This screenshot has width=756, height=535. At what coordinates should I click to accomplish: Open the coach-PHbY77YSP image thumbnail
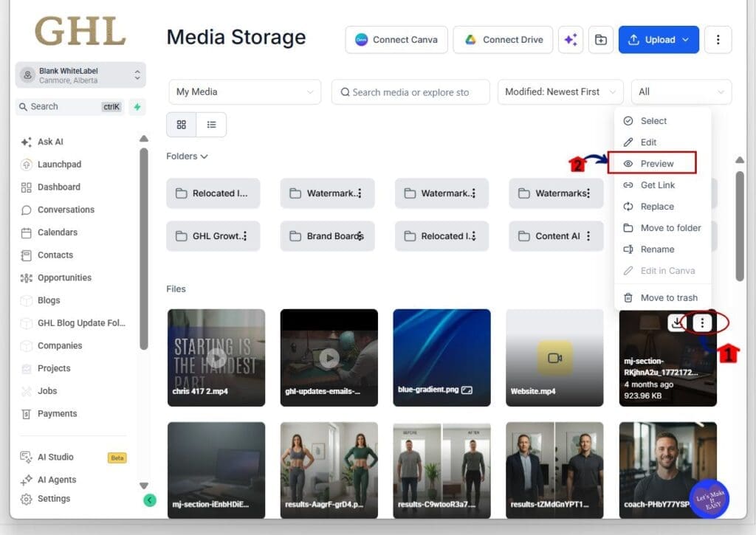[x=667, y=470]
